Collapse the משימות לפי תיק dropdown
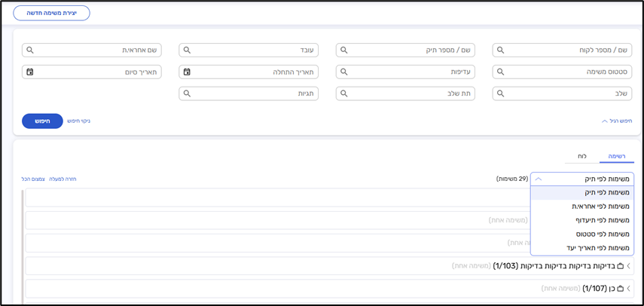 pos(539,179)
